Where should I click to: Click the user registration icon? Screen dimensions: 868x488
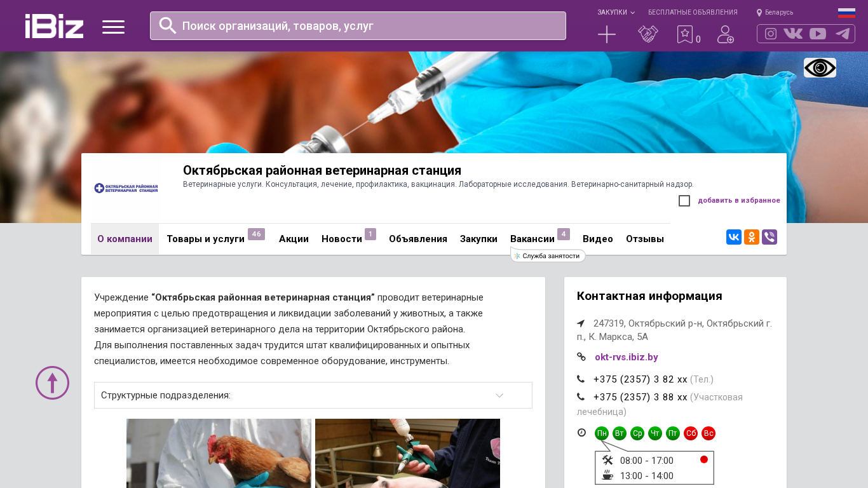tap(726, 34)
